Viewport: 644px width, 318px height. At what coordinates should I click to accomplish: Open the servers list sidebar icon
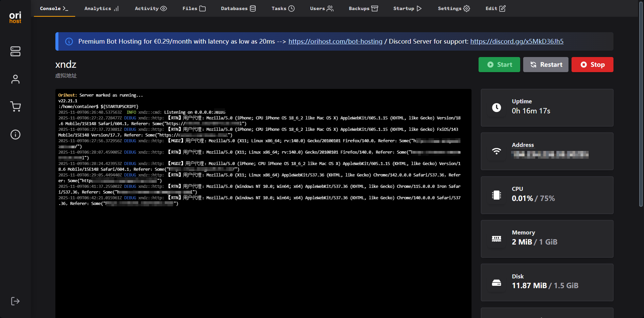[x=15, y=51]
